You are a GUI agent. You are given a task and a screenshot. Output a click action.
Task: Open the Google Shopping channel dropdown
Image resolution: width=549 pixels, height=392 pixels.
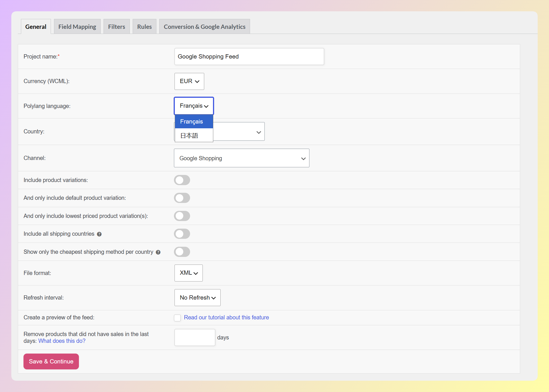point(242,158)
